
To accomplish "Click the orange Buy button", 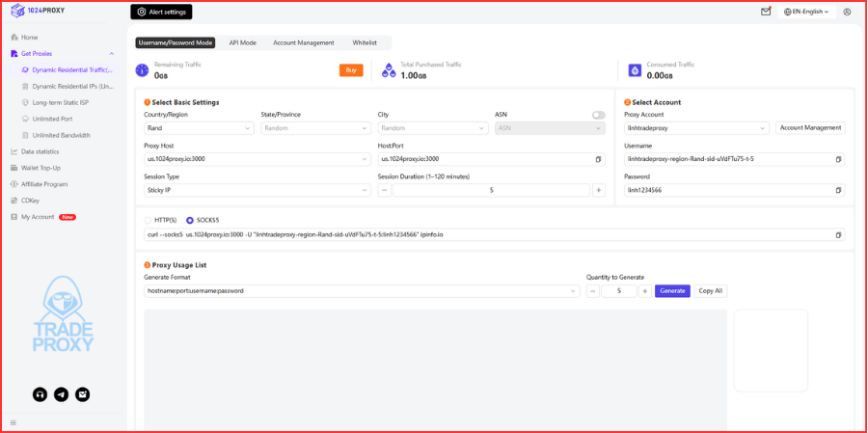I will pos(351,70).
